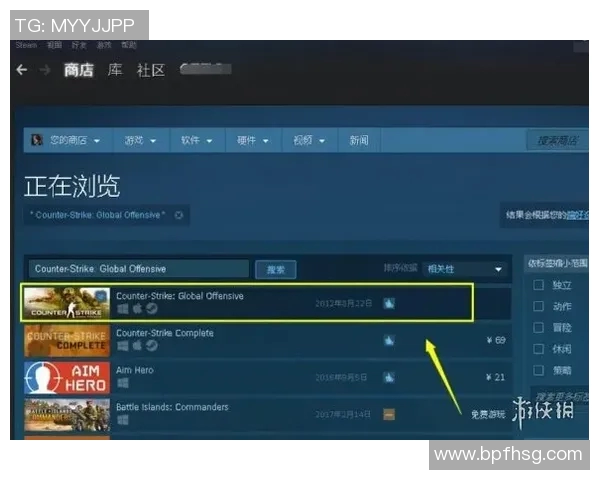Open the 游戏 menu in top bar
The image size is (600, 480).
pyautogui.click(x=104, y=45)
